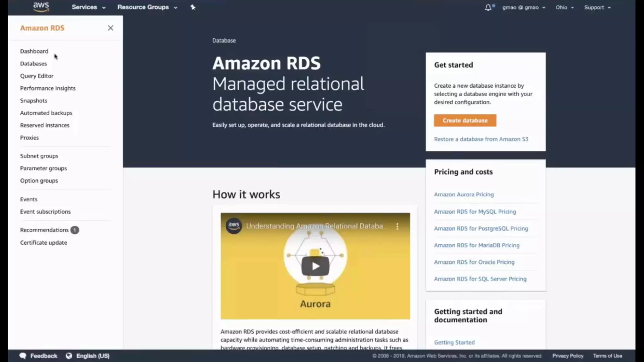The width and height of the screenshot is (644, 362).
Task: Close the Amazon RDS sidebar panel
Action: [110, 28]
